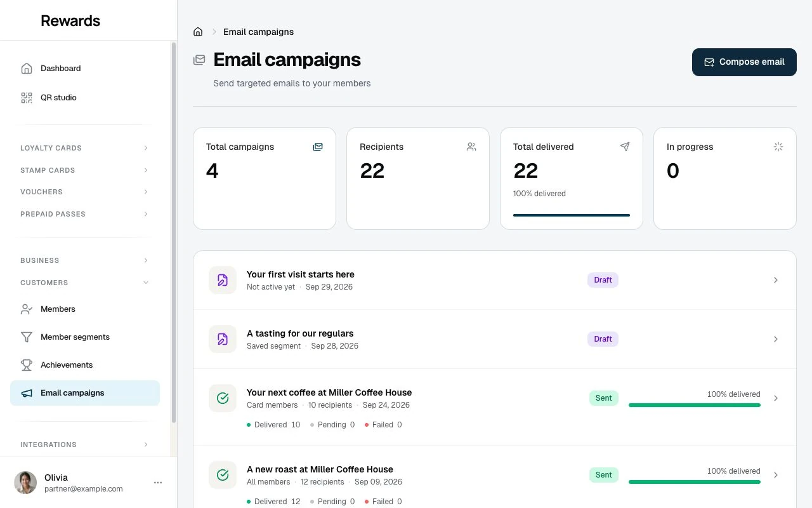The width and height of the screenshot is (812, 508).
Task: Click delivery progress bar for Your next coffee campaign
Action: click(695, 405)
